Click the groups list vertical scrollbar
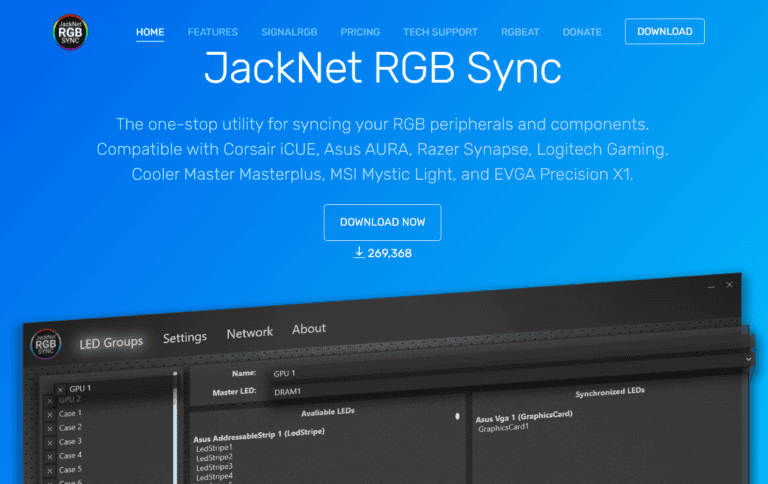Image resolution: width=768 pixels, height=484 pixels. point(174,427)
